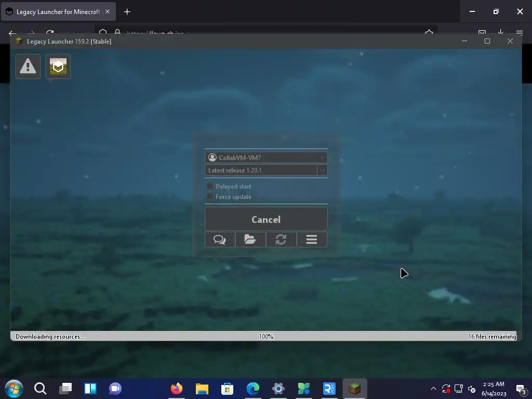The width and height of the screenshot is (532, 399).
Task: Click the refresh versions arrows button
Action: pyautogui.click(x=281, y=240)
